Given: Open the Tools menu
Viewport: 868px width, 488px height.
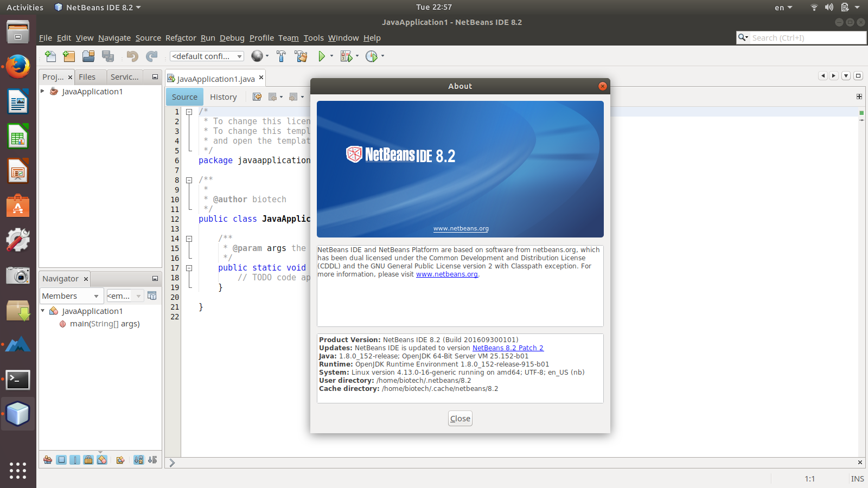Looking at the screenshot, I should (314, 38).
